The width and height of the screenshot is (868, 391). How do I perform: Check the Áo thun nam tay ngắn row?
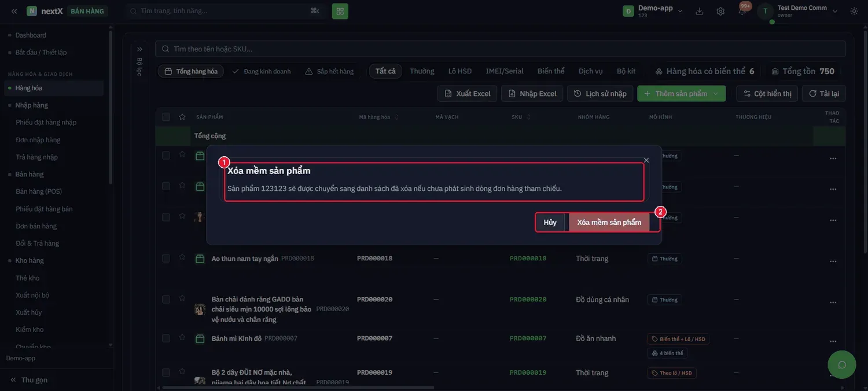coord(166,258)
